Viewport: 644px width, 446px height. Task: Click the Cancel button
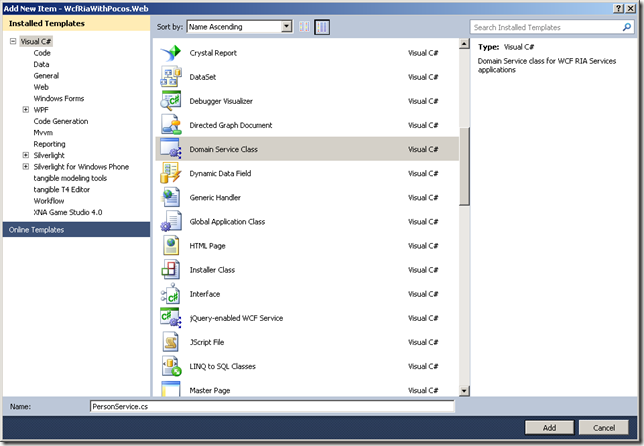coord(604,428)
